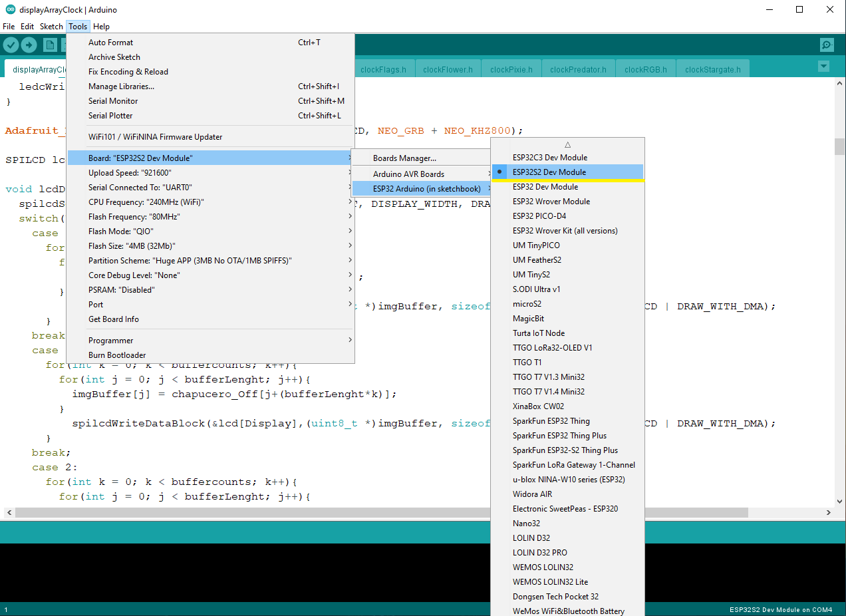
Task: Click the Upload arrow toolbar icon
Action: 29,45
